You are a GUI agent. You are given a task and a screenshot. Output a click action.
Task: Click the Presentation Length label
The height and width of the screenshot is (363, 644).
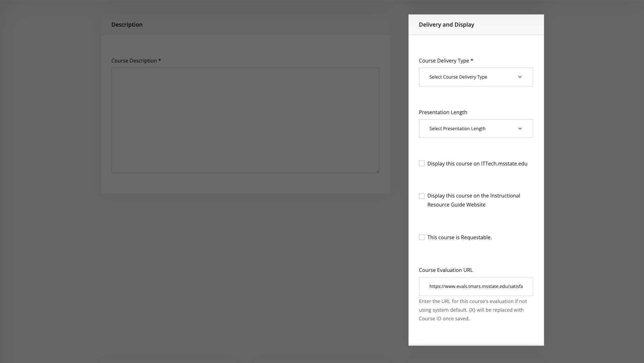click(x=443, y=112)
